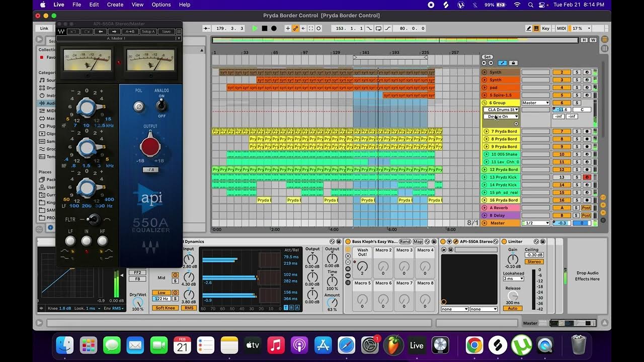Click the next preset arrow in Waves toolbar
644x362 pixels.
click(114, 32)
